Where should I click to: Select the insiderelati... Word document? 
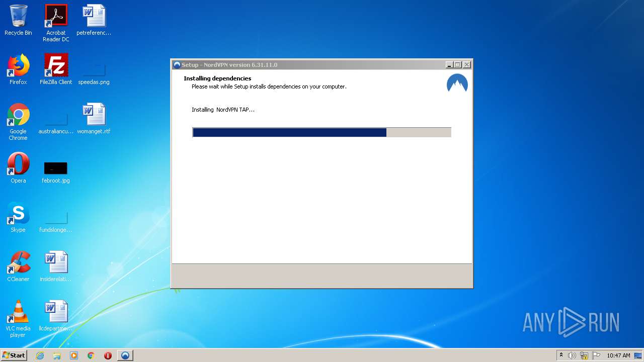(56, 267)
